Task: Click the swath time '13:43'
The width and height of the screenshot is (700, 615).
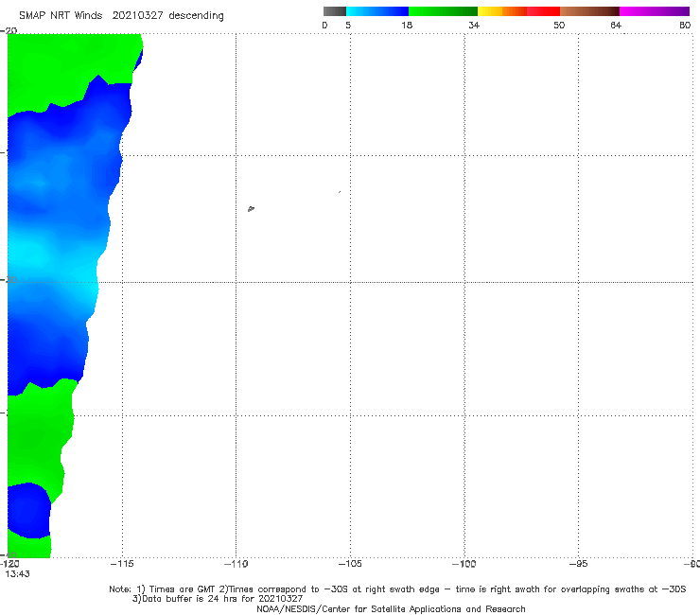Action: [x=17, y=574]
